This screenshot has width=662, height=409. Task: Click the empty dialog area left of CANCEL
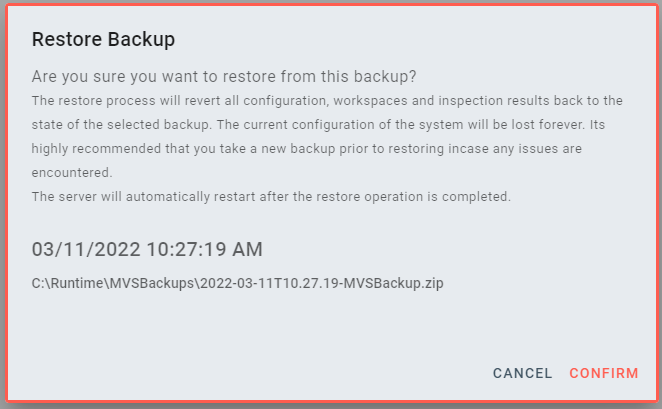(x=250, y=373)
